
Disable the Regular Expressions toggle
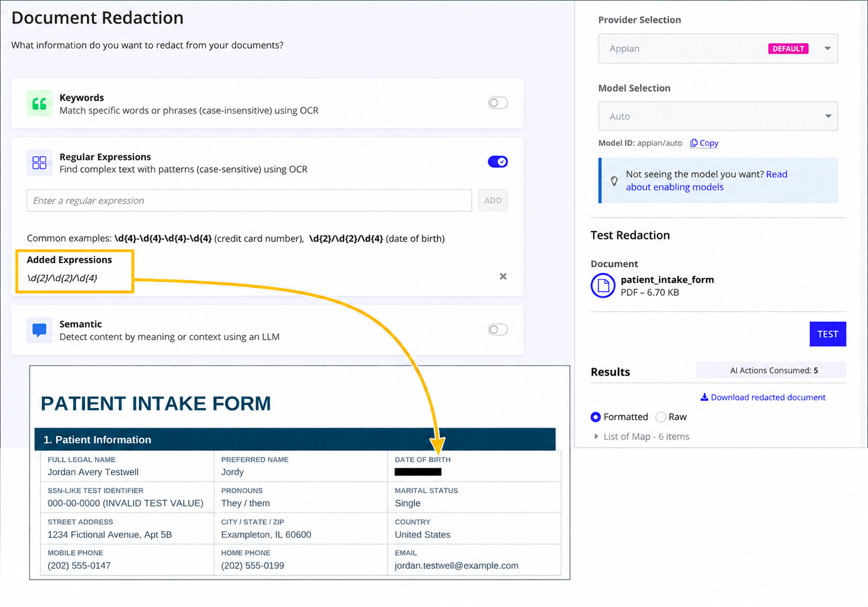click(498, 161)
